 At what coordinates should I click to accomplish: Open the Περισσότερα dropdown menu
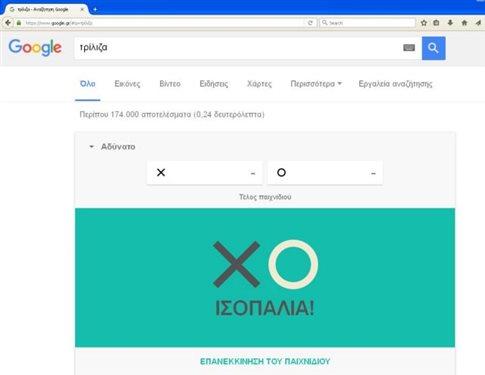(316, 84)
